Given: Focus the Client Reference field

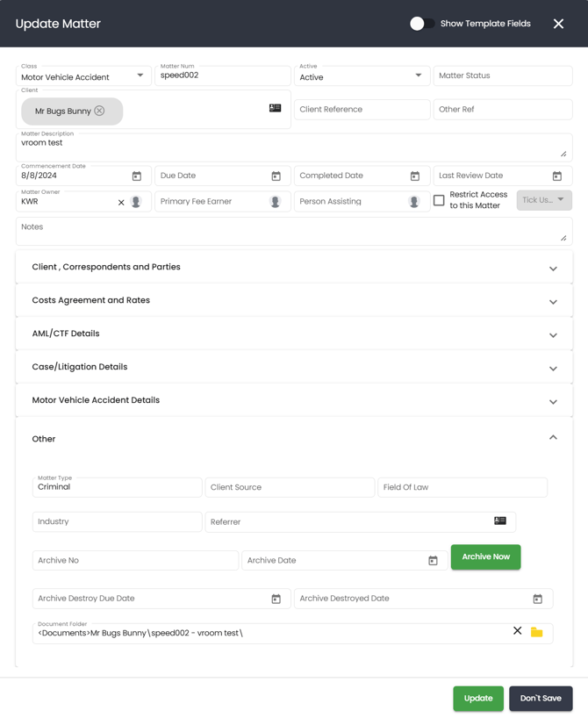Looking at the screenshot, I should pyautogui.click(x=362, y=110).
